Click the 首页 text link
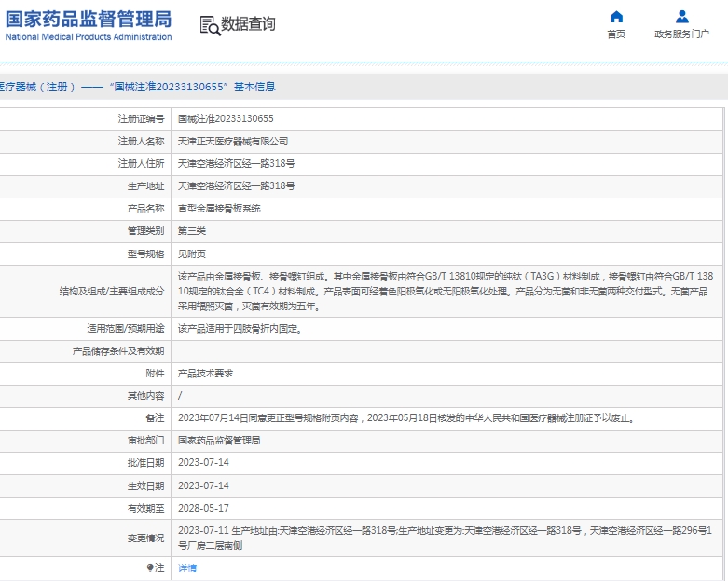The width and height of the screenshot is (728, 588). point(616,34)
